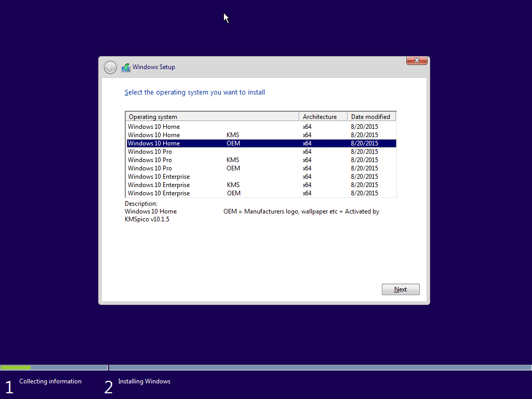Sort by Architecture column header
This screenshot has height=399, width=532.
(323, 117)
